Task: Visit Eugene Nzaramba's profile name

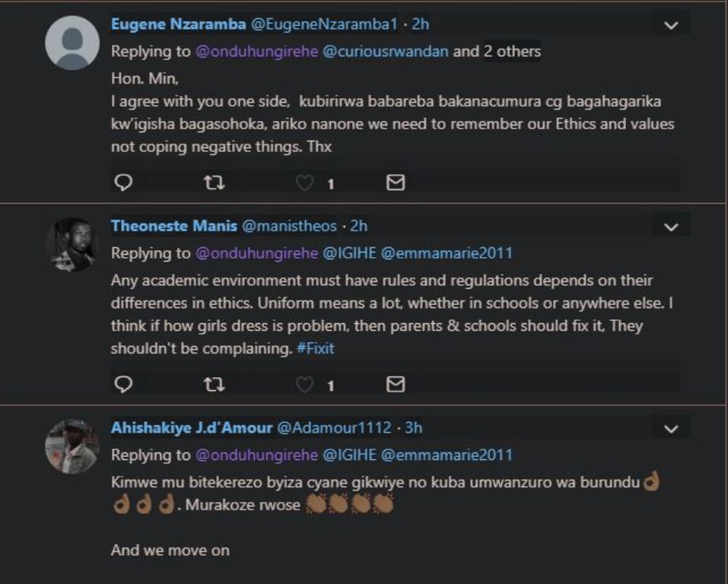Action: click(x=179, y=24)
